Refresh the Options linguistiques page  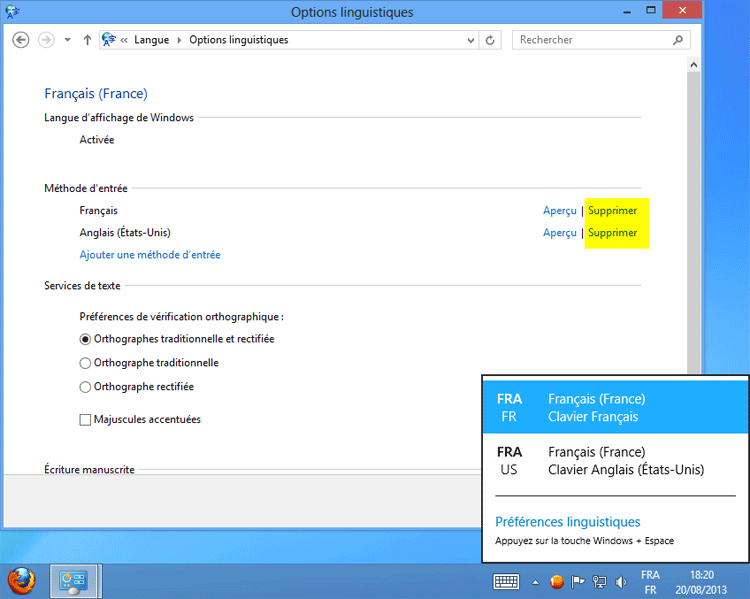pos(490,40)
